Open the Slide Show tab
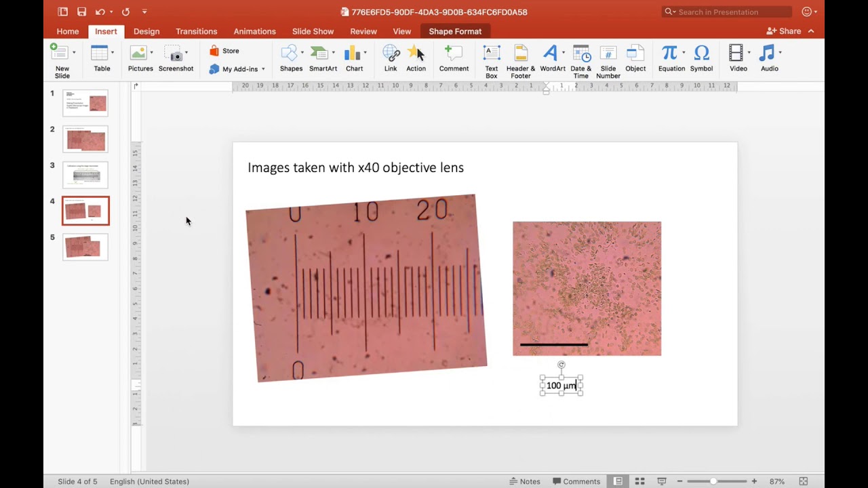The height and width of the screenshot is (488, 868). click(313, 31)
